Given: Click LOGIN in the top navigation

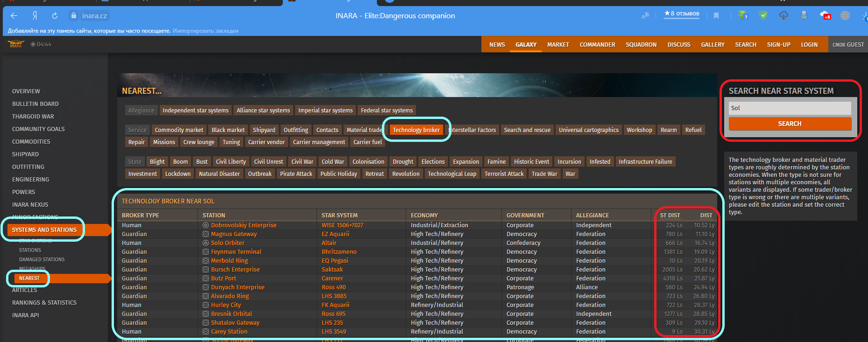Looking at the screenshot, I should click(809, 45).
